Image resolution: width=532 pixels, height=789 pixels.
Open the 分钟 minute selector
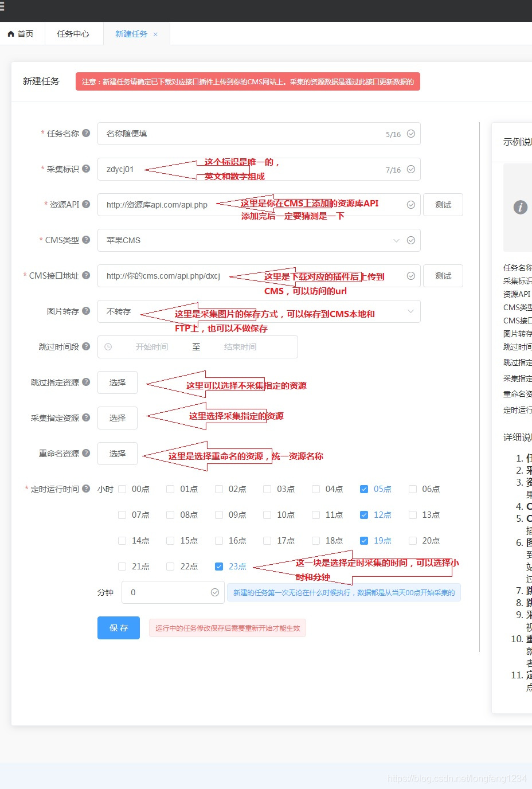(x=173, y=592)
